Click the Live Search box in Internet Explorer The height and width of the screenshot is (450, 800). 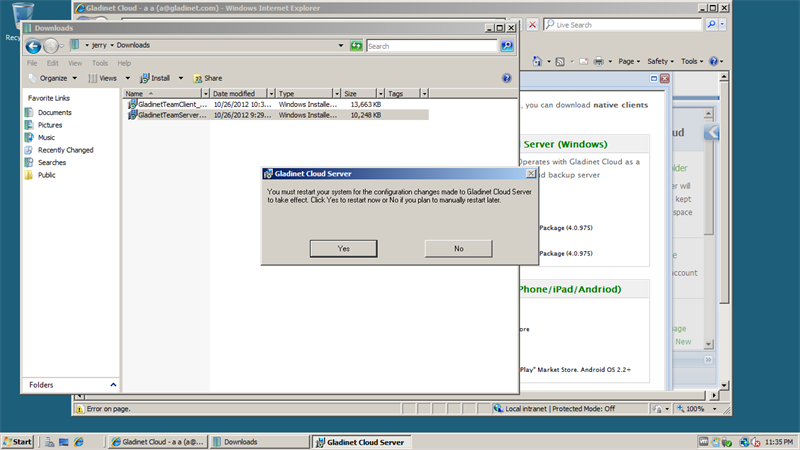(x=622, y=24)
